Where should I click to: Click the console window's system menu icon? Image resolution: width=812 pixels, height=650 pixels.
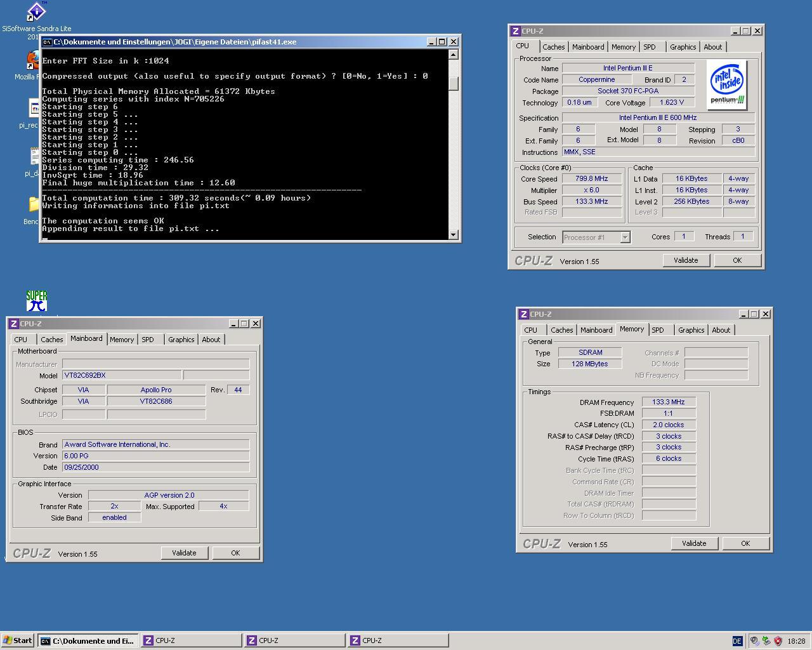[47, 42]
